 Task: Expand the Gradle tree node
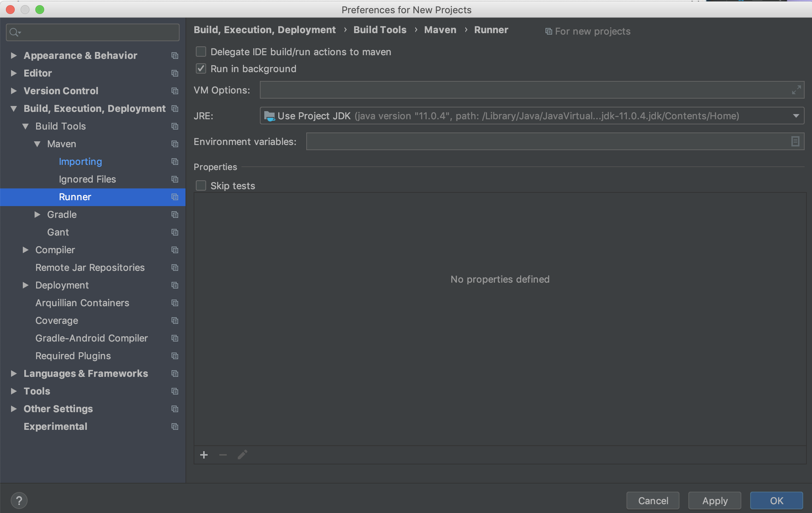[37, 215]
